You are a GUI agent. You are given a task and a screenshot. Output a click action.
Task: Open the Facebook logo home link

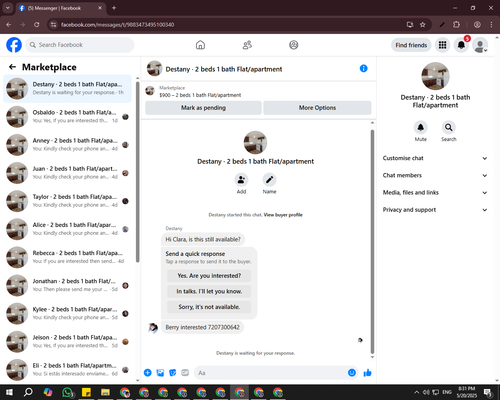point(14,45)
